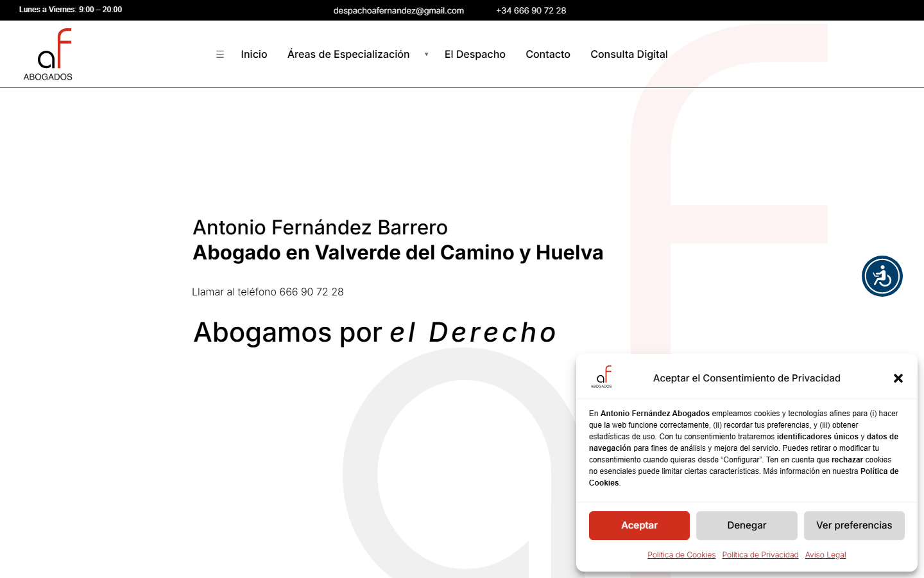Open the Política de Privacidad link
Image resolution: width=924 pixels, height=578 pixels.
(x=760, y=555)
